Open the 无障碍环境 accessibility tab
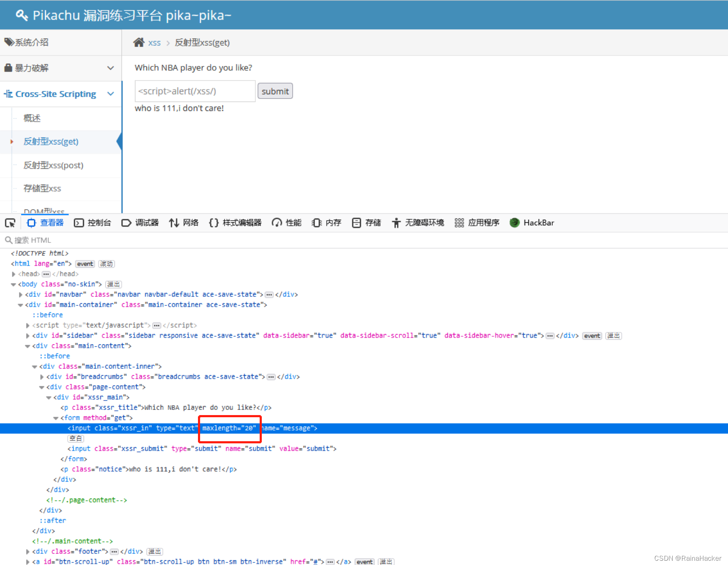Viewport: 728px width, 565px height. (x=417, y=223)
